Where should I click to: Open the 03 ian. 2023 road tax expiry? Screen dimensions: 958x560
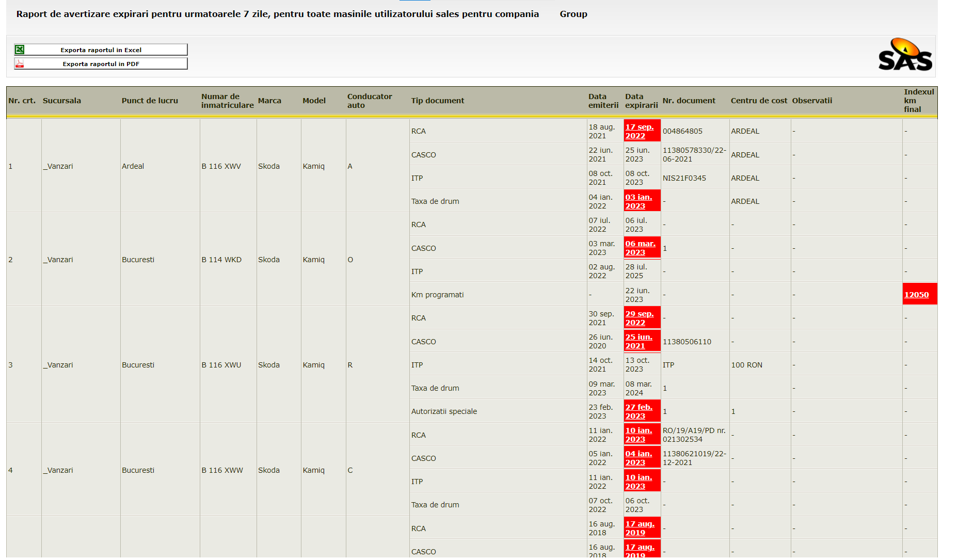[x=638, y=201]
